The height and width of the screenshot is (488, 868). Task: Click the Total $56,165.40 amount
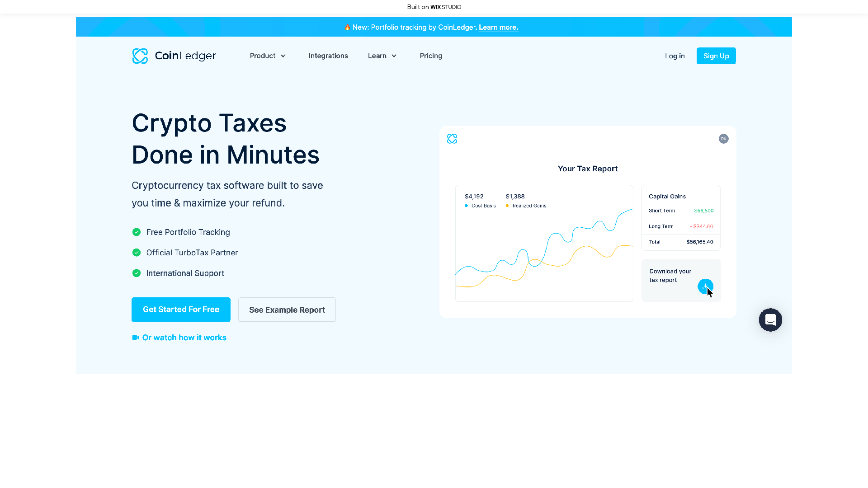(x=700, y=242)
